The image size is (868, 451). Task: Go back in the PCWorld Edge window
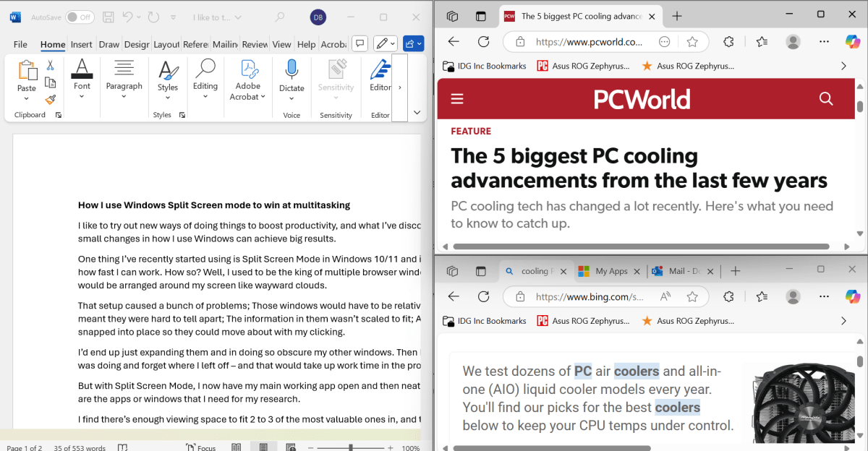click(x=454, y=42)
